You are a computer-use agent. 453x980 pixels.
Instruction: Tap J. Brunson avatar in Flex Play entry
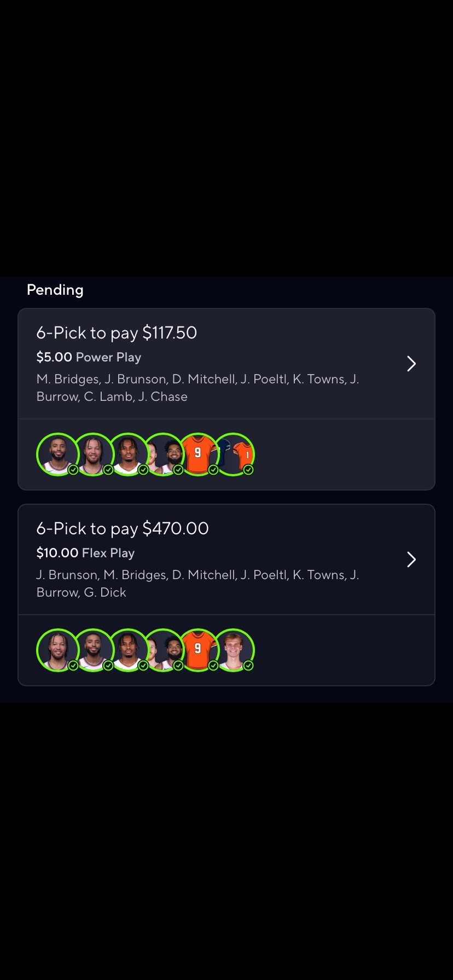57,650
